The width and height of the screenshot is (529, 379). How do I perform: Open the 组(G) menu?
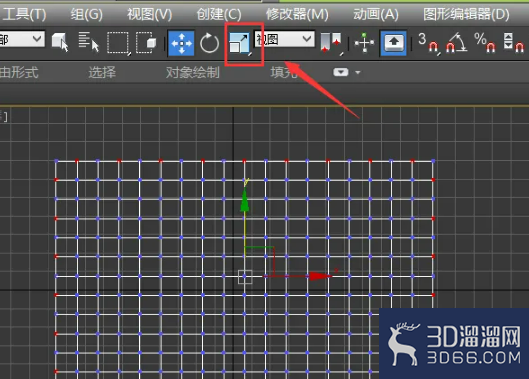pos(86,15)
